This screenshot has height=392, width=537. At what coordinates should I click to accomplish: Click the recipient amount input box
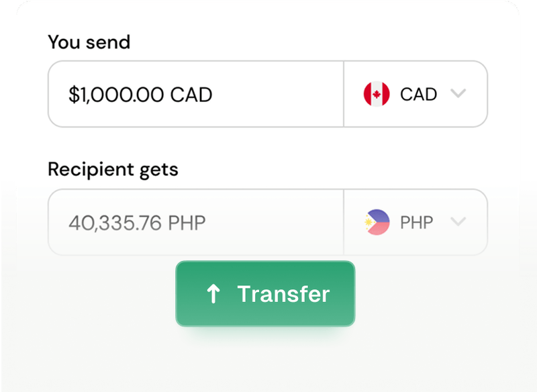tap(195, 222)
